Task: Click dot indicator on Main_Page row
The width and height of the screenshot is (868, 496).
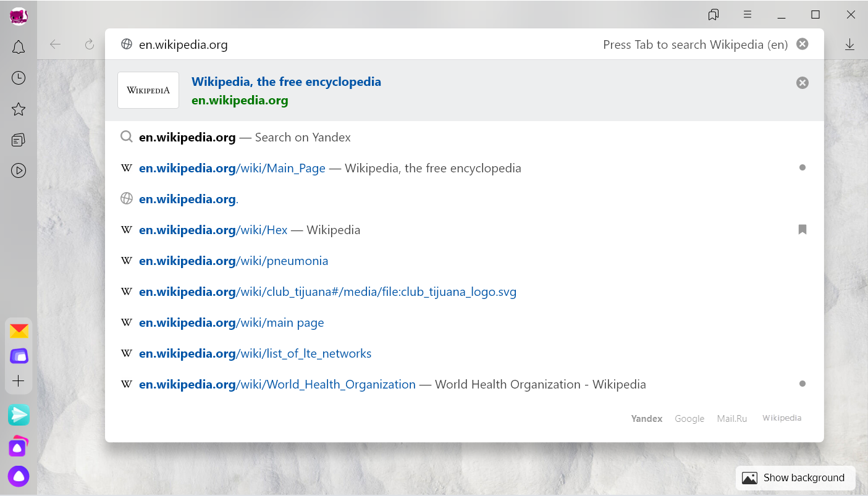Action: pyautogui.click(x=802, y=167)
